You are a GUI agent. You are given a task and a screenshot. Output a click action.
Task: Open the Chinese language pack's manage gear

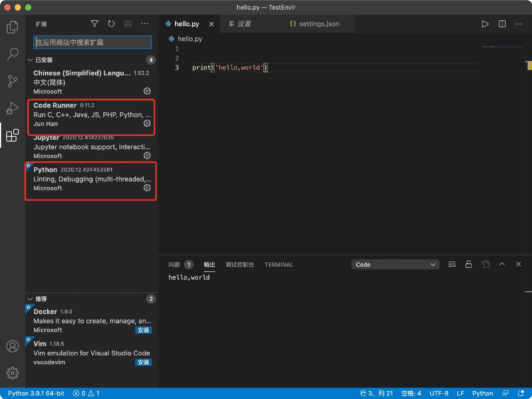point(147,91)
